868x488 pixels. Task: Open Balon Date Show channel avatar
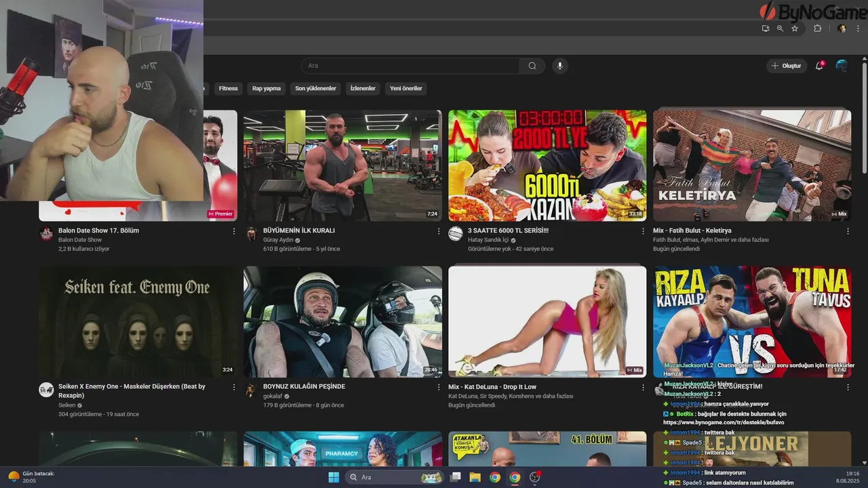[46, 234]
